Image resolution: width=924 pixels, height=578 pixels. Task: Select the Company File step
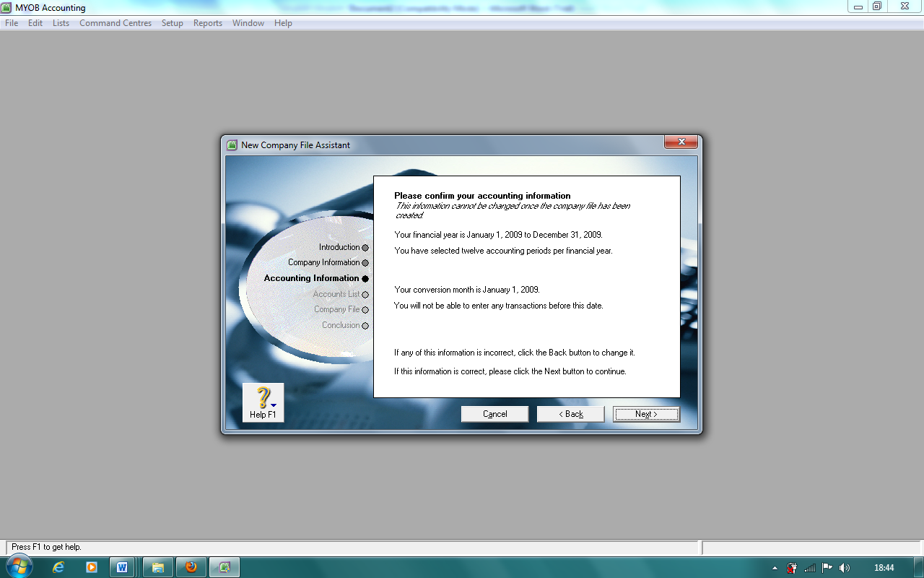pyautogui.click(x=336, y=309)
